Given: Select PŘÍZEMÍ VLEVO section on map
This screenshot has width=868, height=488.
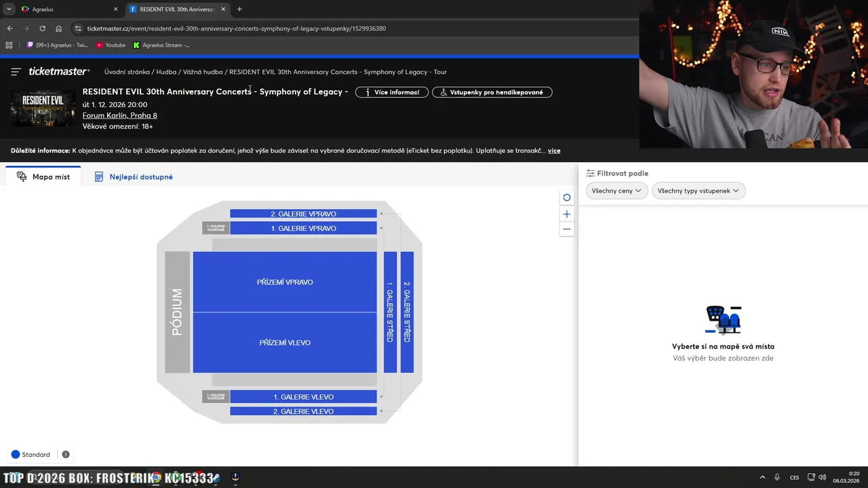Looking at the screenshot, I should point(285,343).
